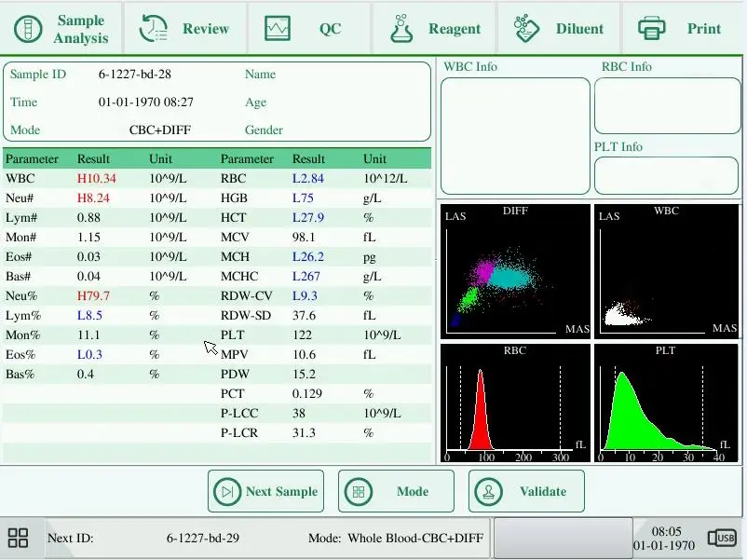Click the Review clock icon
This screenshot has height=560, width=747.
click(154, 29)
